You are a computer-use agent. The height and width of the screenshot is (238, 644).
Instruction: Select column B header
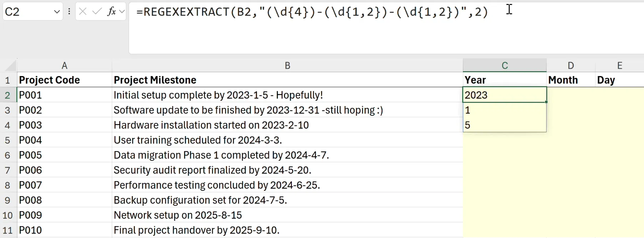click(287, 65)
